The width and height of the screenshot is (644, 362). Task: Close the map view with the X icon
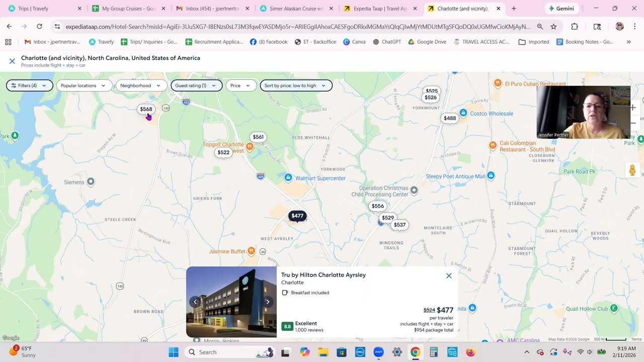[x=12, y=61]
